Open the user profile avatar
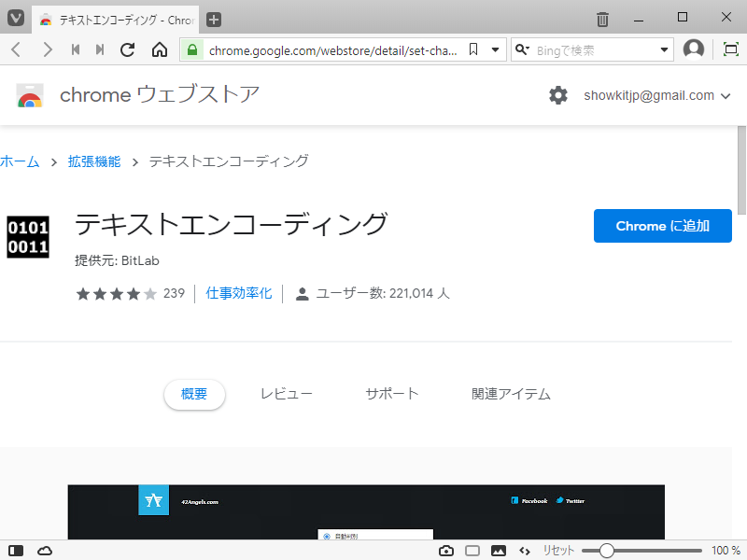Viewport: 747px width, 560px height. tap(694, 49)
